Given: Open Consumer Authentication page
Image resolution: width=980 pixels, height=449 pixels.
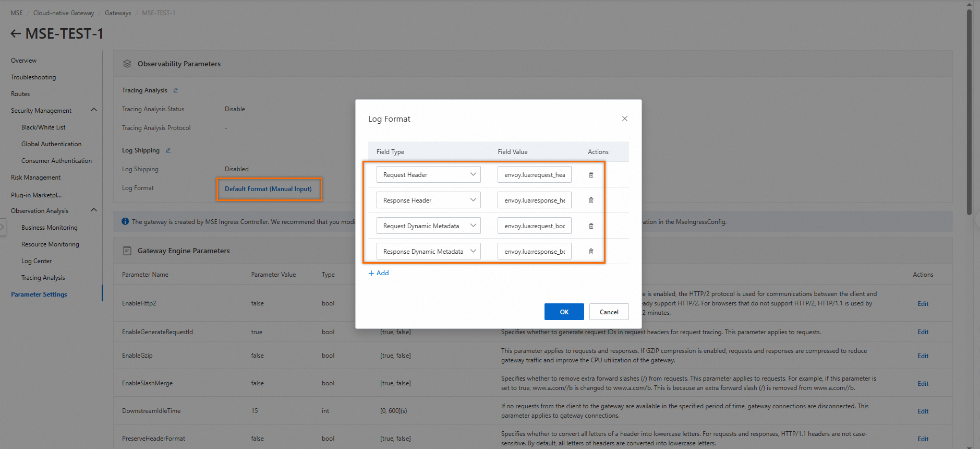Looking at the screenshot, I should [x=56, y=161].
